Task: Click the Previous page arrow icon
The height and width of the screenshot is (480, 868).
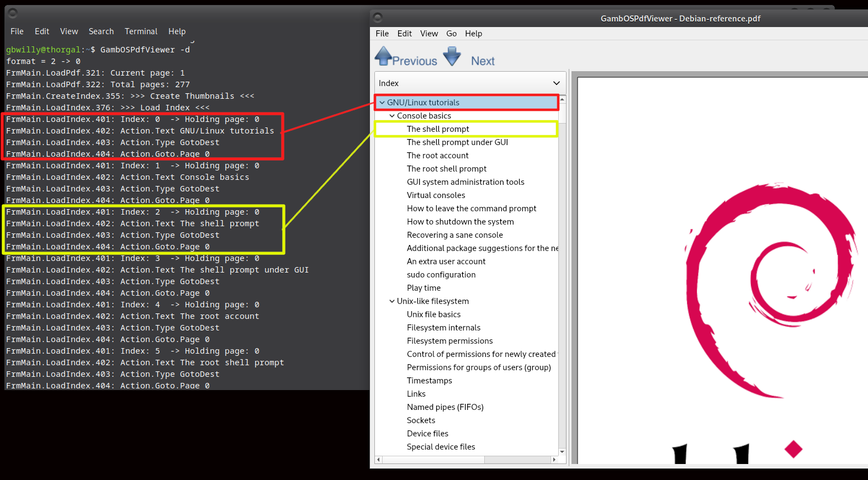Action: pos(383,56)
